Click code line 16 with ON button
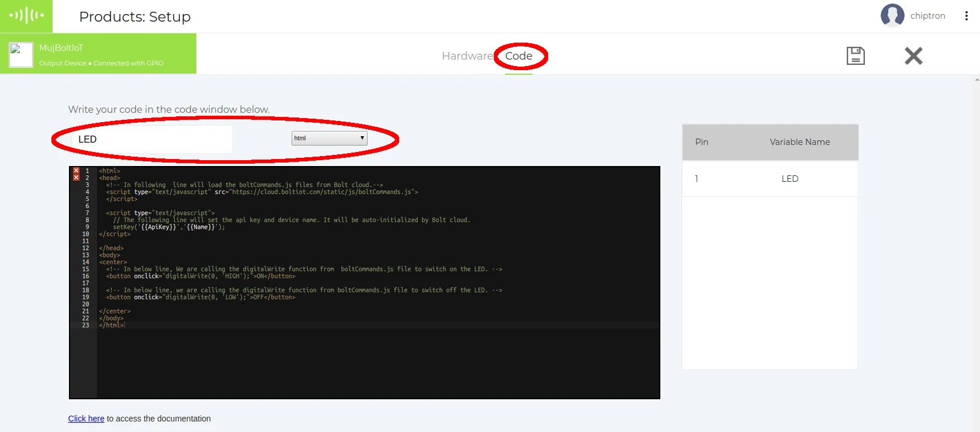 pos(200,277)
